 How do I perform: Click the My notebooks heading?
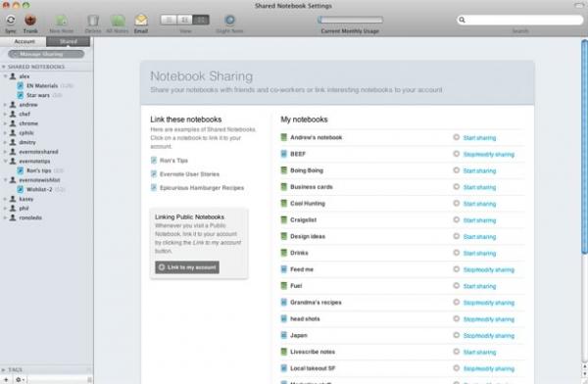(x=304, y=120)
